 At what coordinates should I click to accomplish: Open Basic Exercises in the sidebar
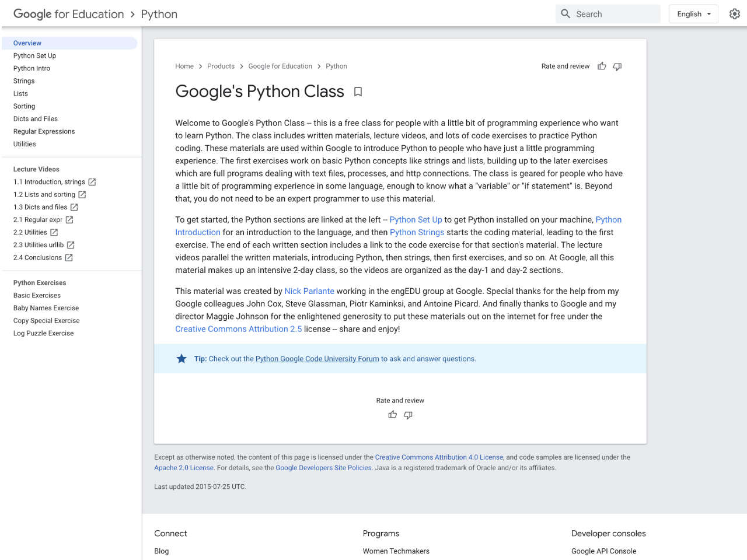click(x=37, y=296)
